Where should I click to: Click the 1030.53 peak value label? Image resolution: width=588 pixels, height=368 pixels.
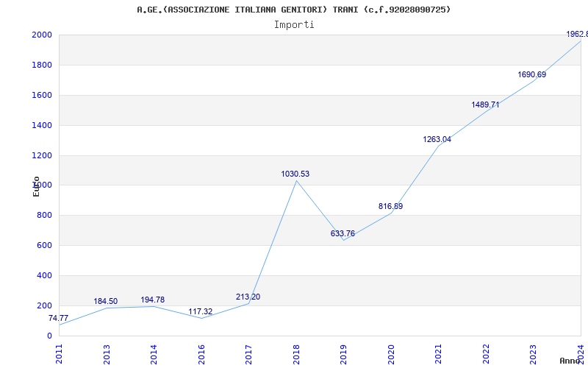click(295, 174)
